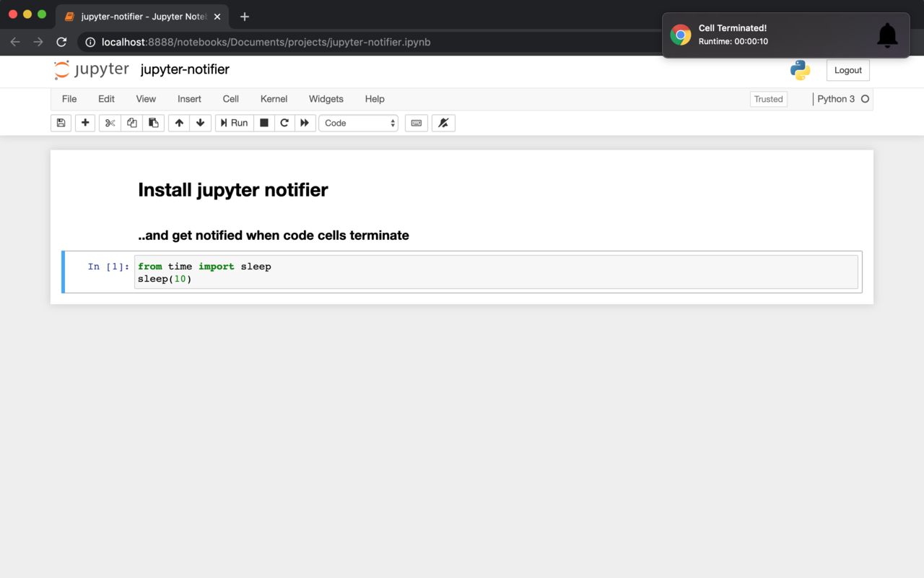Viewport: 924px width, 578px height.
Task: Click the bell icon in the notification
Action: (x=887, y=35)
